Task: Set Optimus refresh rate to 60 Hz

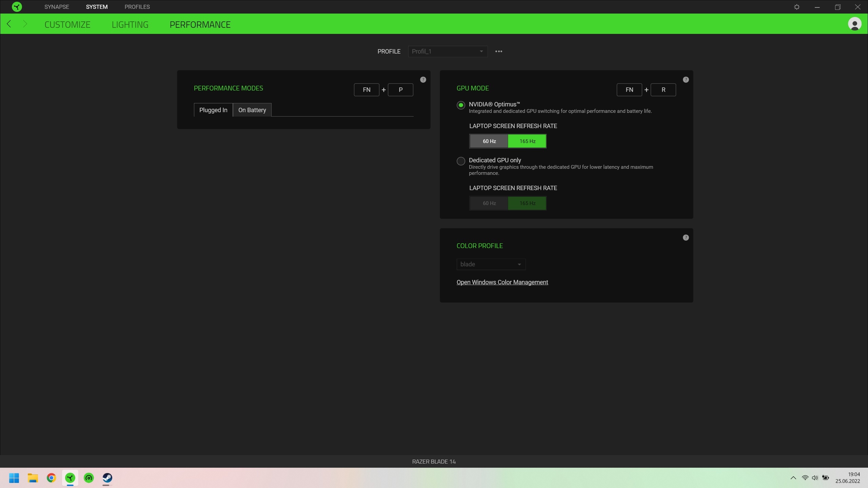Action: pos(489,141)
